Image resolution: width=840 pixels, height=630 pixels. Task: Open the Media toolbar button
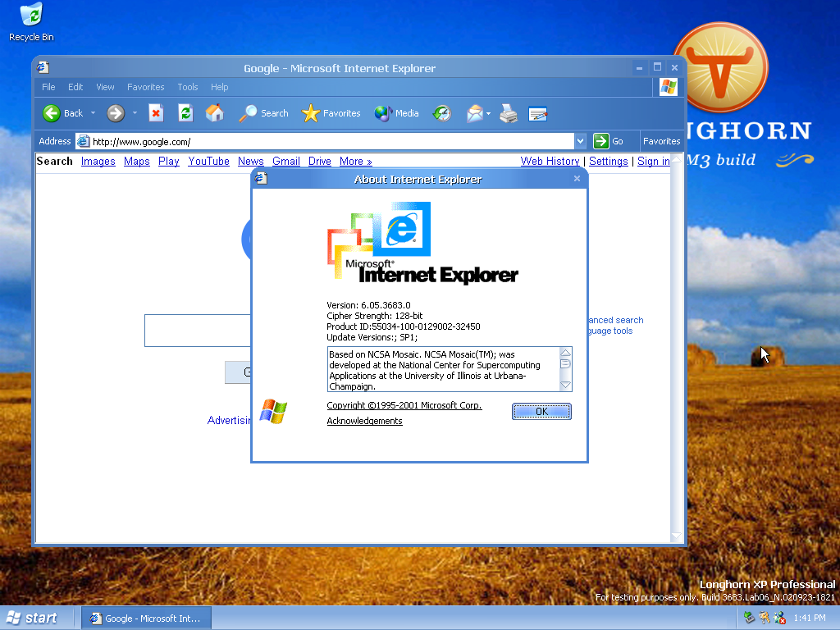pyautogui.click(x=396, y=113)
